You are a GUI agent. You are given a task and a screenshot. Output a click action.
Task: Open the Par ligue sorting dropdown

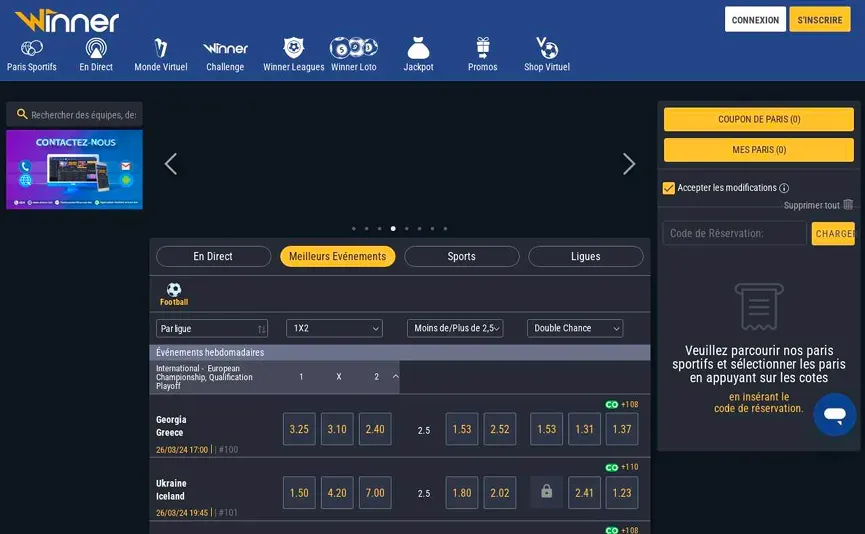tap(212, 328)
